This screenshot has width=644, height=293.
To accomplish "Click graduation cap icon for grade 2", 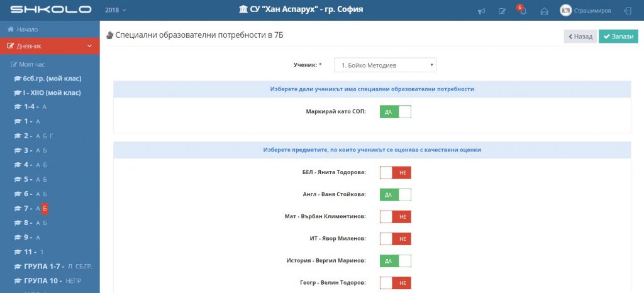I will coord(17,136).
